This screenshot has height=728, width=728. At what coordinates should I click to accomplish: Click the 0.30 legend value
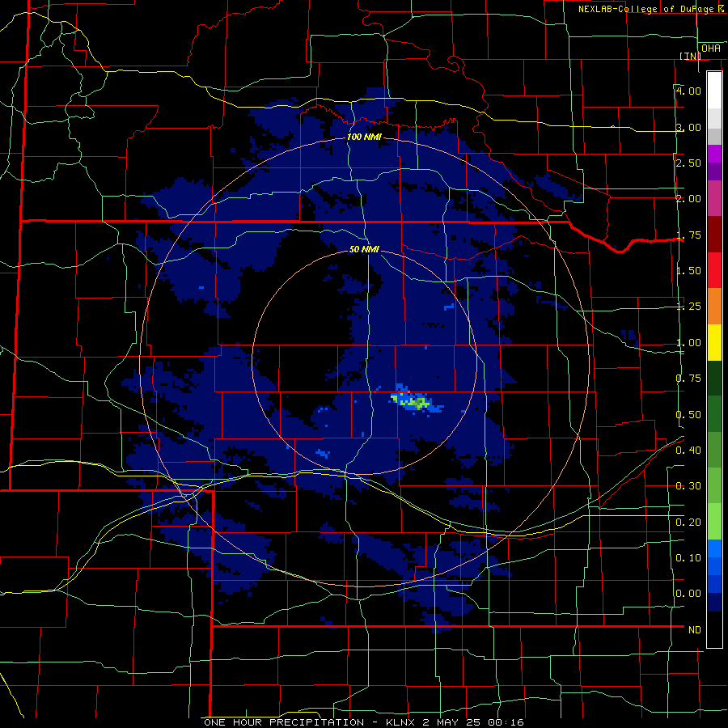(x=688, y=486)
